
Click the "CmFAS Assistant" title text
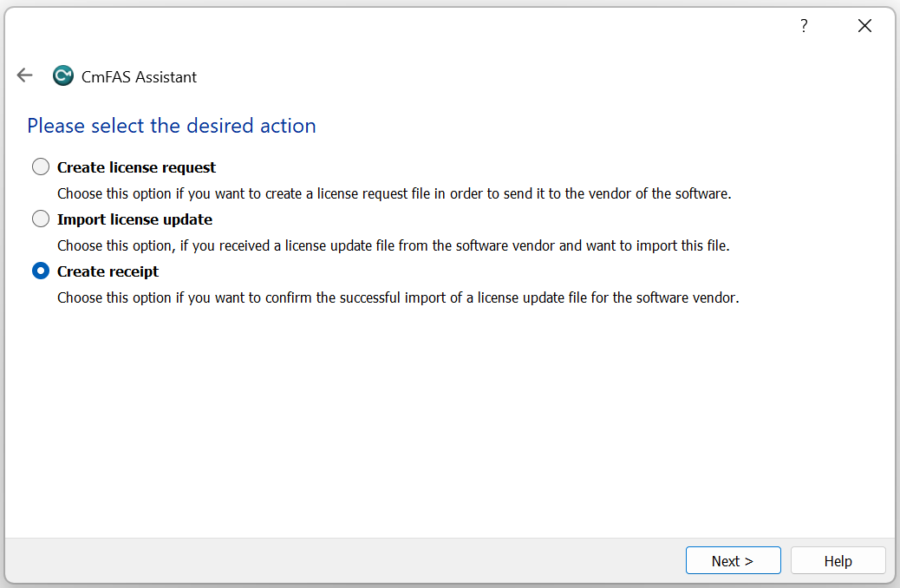pyautogui.click(x=139, y=77)
